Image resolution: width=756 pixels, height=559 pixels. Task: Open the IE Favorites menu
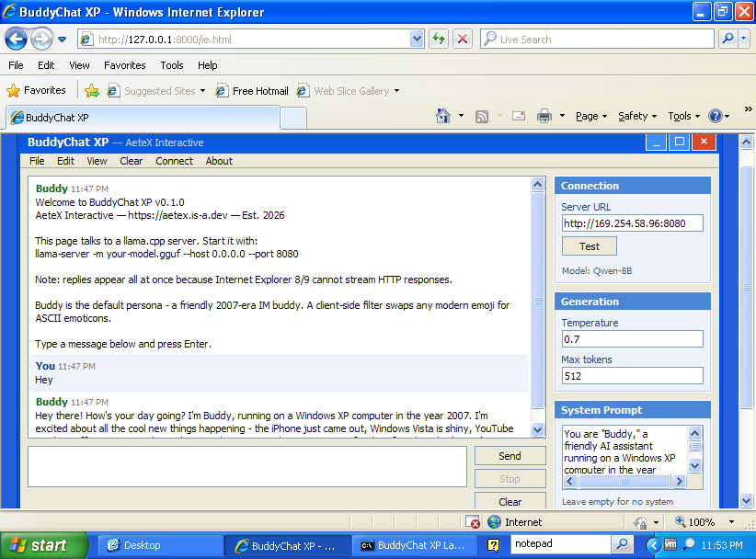pyautogui.click(x=124, y=65)
